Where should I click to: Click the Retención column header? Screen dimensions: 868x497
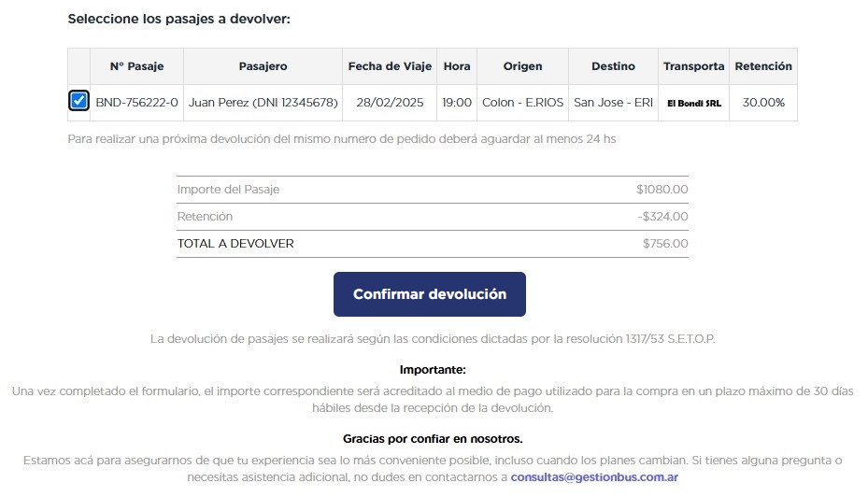763,66
